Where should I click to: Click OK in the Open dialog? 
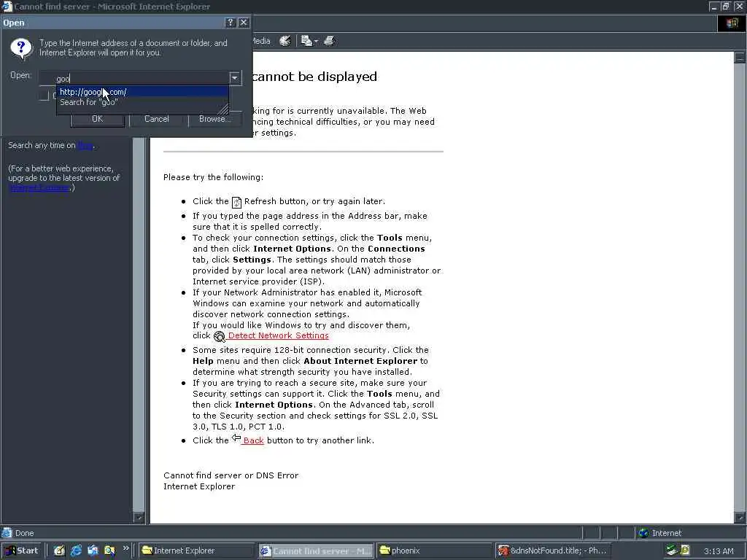[x=97, y=119]
